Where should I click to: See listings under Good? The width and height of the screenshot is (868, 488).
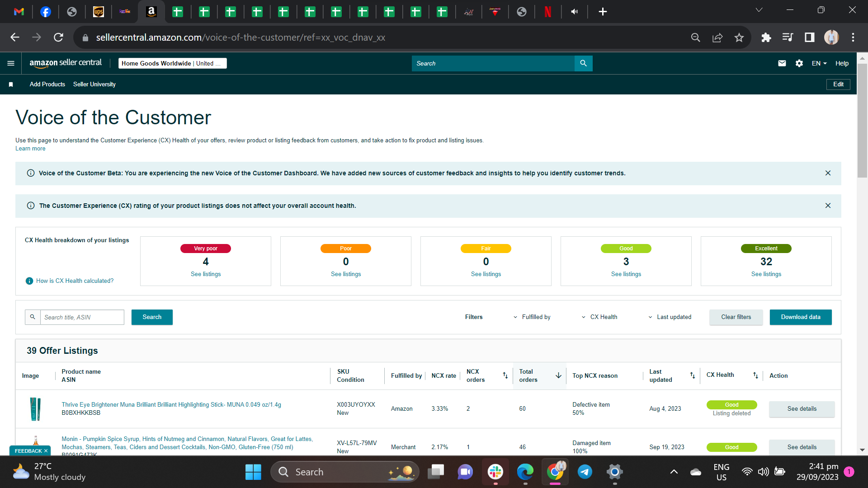(x=626, y=274)
